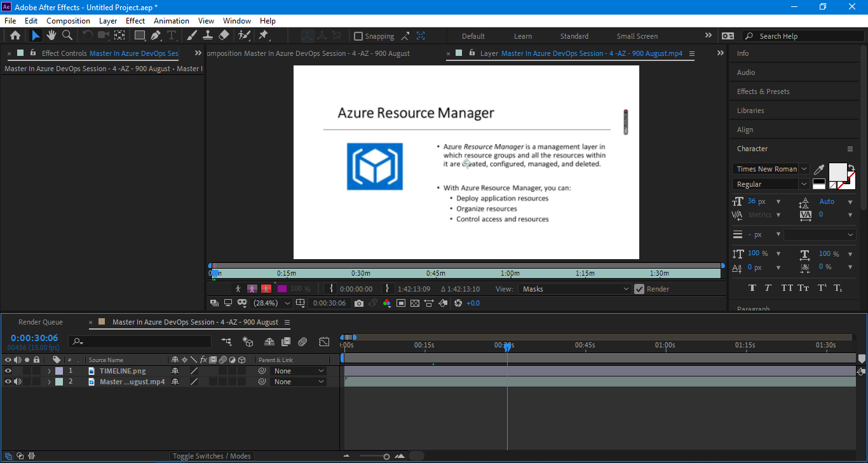Open the Masks view dropdown

click(x=574, y=289)
